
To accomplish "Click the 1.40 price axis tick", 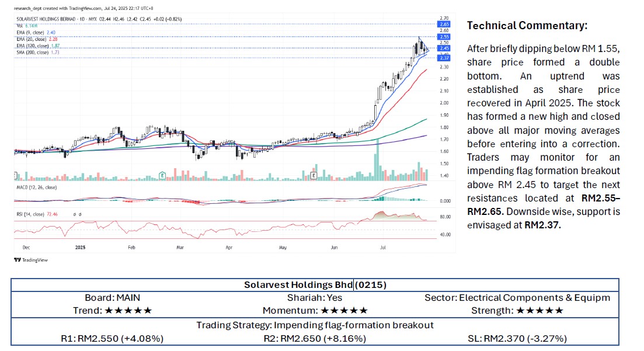I will coord(444,175).
